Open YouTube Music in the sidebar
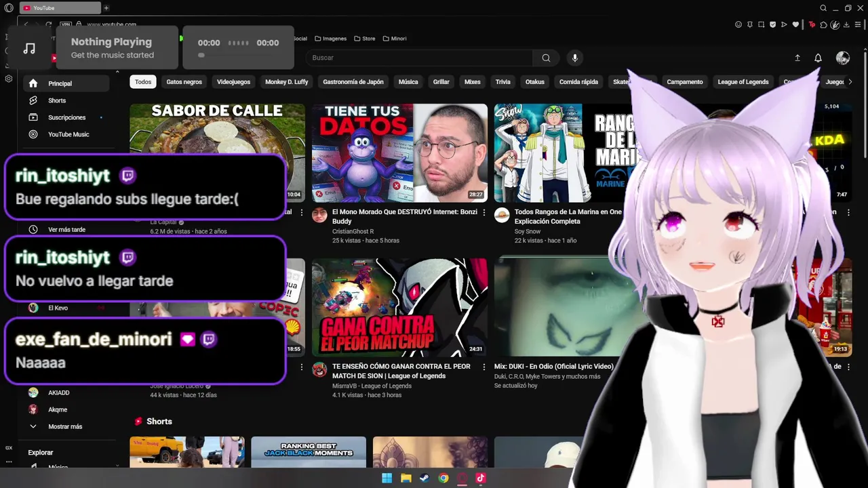The image size is (868, 488). click(66, 134)
